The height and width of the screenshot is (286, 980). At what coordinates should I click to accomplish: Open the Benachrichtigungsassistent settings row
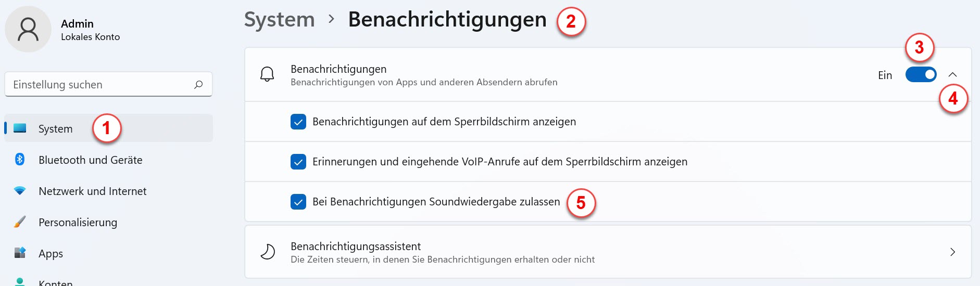[608, 252]
